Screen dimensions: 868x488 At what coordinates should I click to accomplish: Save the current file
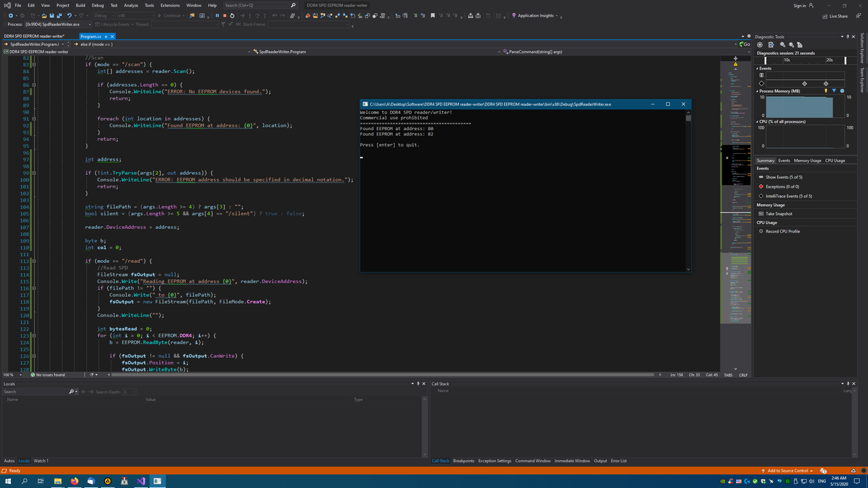click(x=52, y=16)
